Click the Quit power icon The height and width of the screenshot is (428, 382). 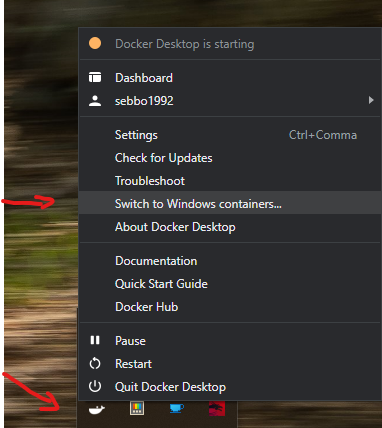point(95,386)
